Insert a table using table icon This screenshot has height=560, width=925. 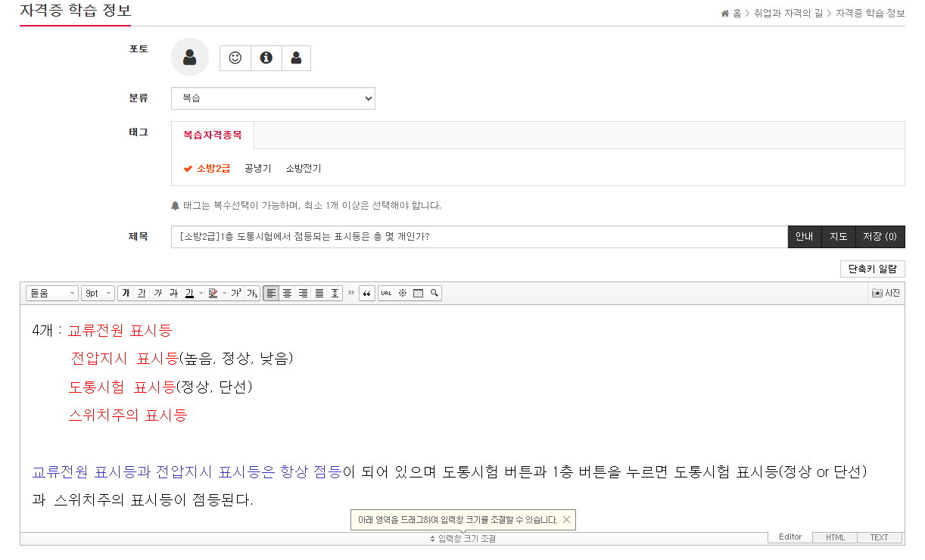(418, 293)
